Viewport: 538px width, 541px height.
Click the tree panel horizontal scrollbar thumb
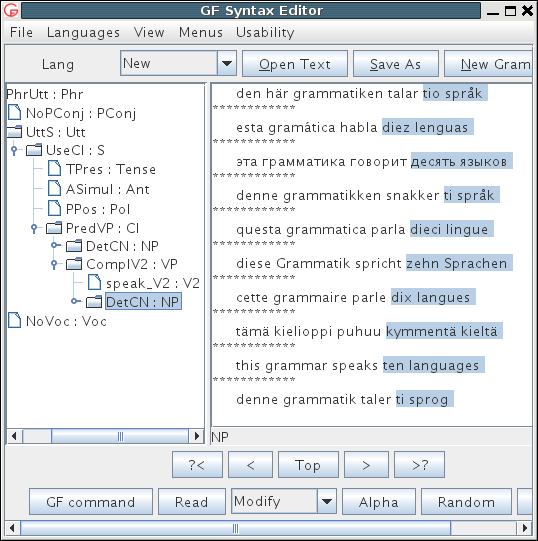tap(120, 436)
